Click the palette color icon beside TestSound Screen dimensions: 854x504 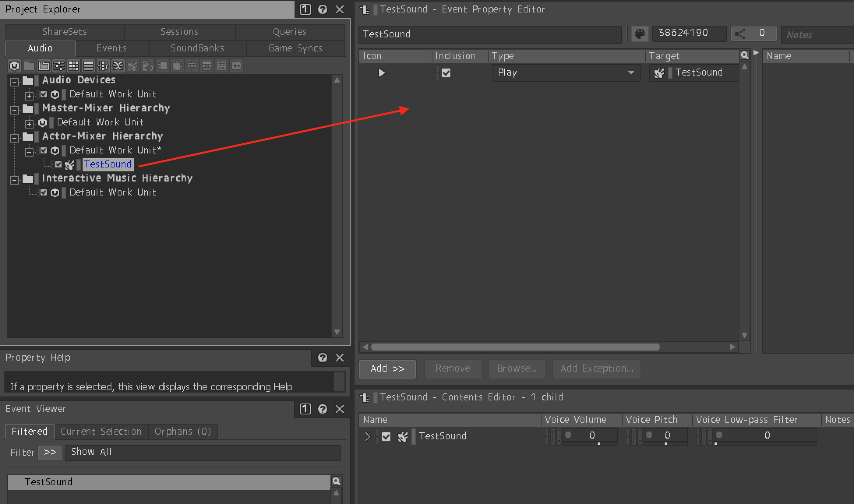point(640,34)
